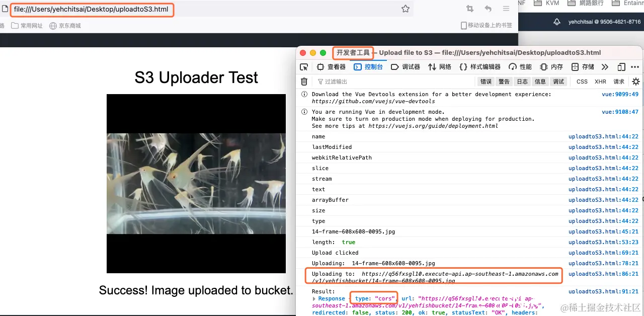Image resolution: width=644 pixels, height=316 pixels.
Task: Open the 内存 memory tab
Action: pos(551,67)
